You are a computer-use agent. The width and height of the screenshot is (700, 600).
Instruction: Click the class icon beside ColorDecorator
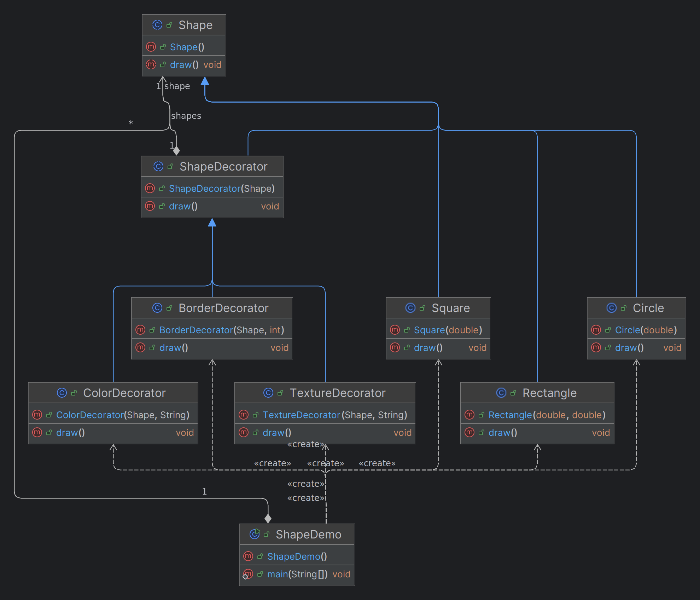click(62, 393)
